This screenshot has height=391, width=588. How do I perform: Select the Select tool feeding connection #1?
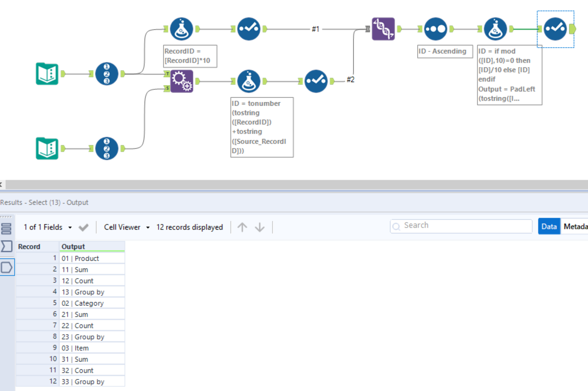pos(249,29)
